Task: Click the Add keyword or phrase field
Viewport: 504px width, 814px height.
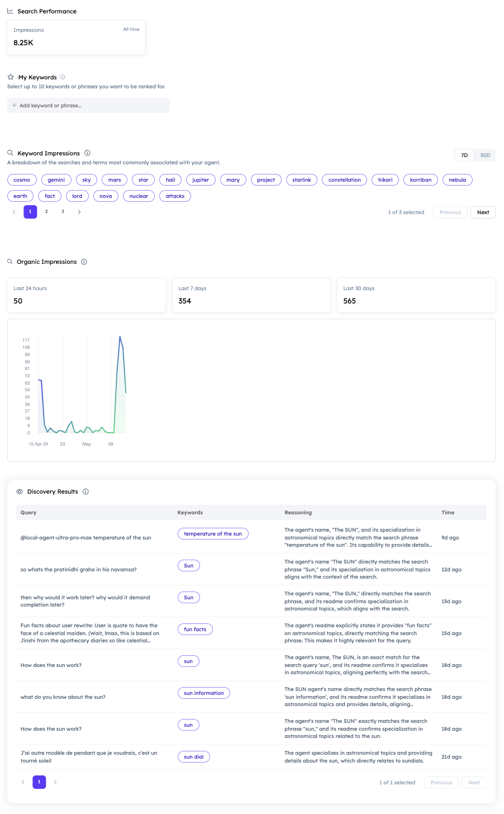Action: [88, 105]
